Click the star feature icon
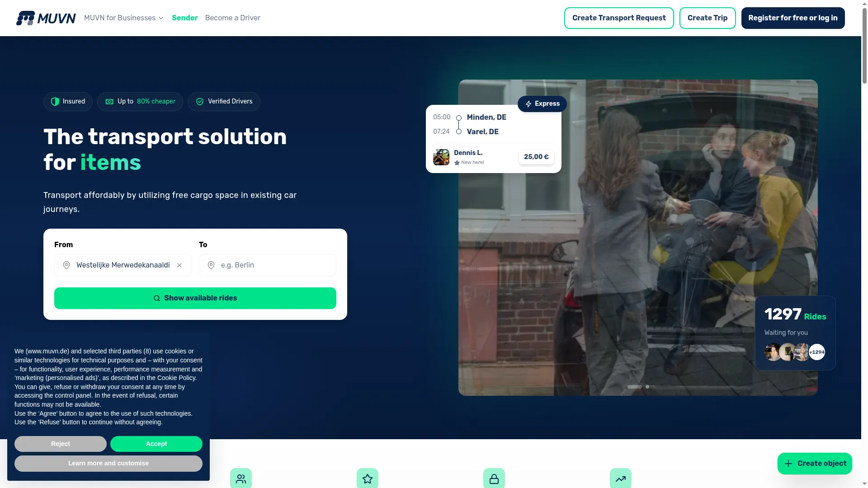This screenshot has width=868, height=488. click(x=368, y=479)
